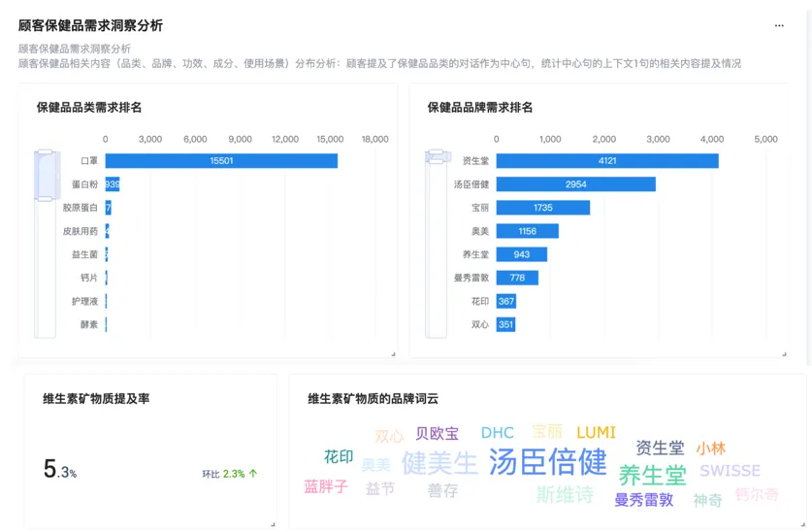The height and width of the screenshot is (532, 812).
Task: Click the 宝丽 bar showing 1735
Action: tap(542, 208)
